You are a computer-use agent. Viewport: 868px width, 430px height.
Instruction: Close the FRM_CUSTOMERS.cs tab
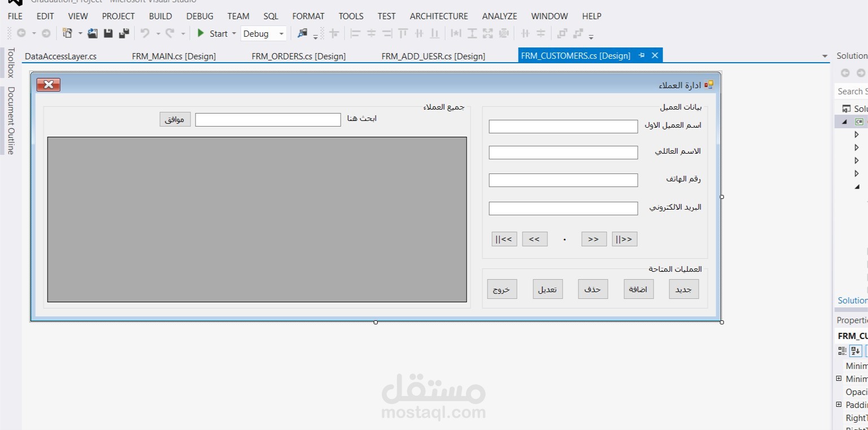click(655, 55)
